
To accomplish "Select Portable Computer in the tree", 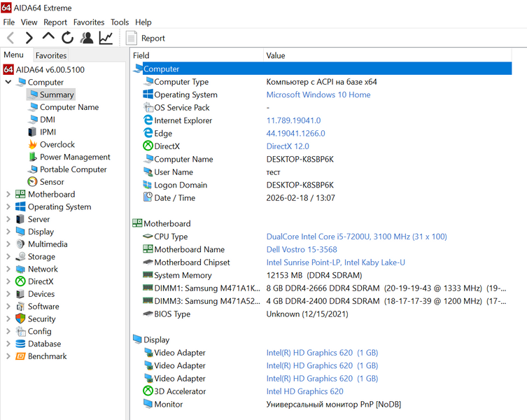I will point(73,169).
